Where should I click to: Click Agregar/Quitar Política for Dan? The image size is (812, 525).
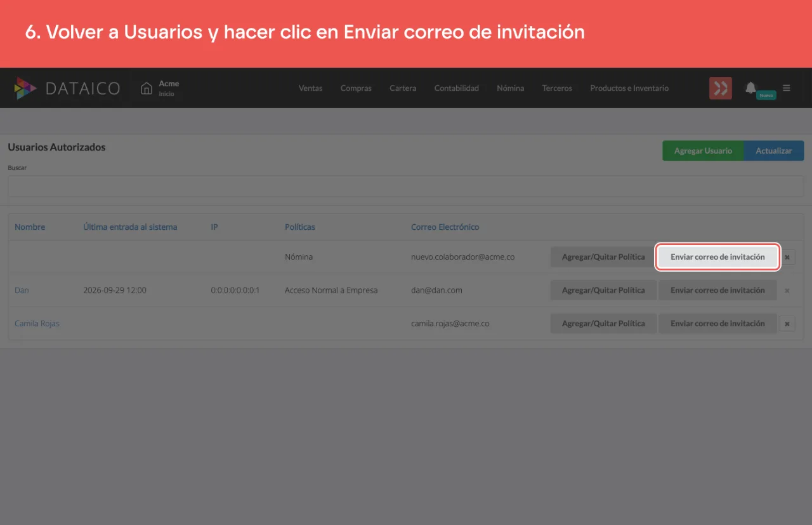click(x=603, y=290)
